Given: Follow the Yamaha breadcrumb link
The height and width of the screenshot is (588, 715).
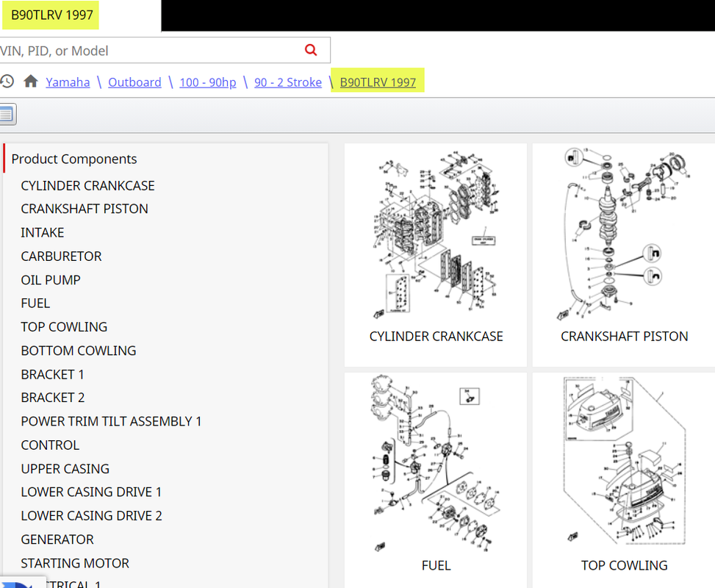Looking at the screenshot, I should (68, 82).
